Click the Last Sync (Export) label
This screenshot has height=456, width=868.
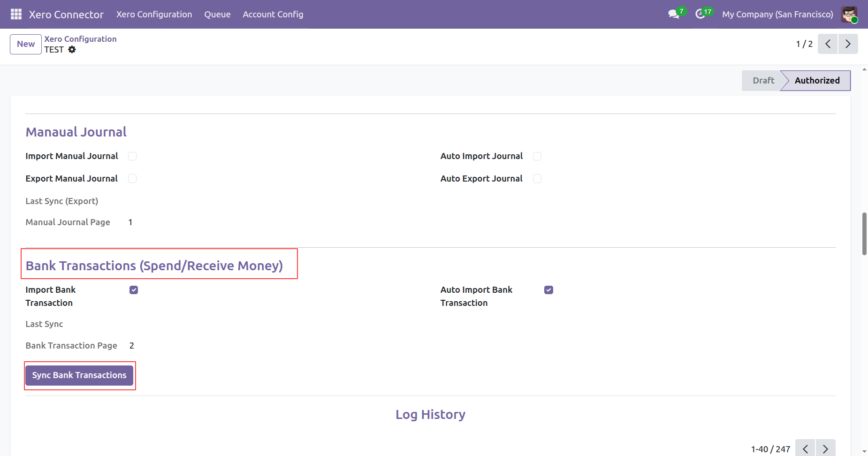click(x=62, y=201)
